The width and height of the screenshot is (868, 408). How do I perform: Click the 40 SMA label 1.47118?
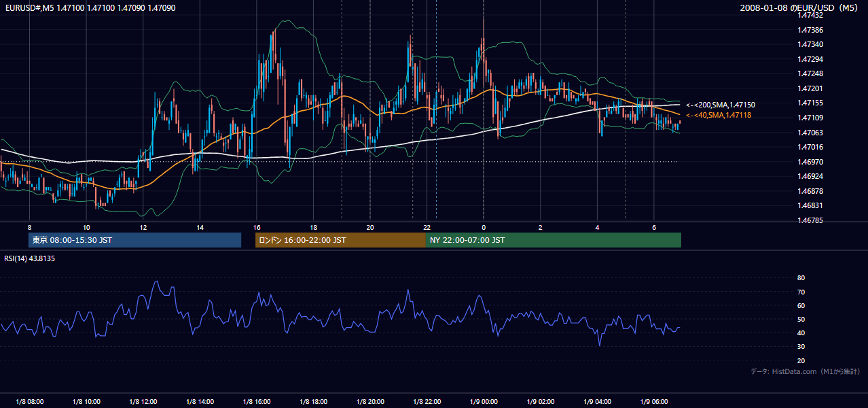pyautogui.click(x=719, y=115)
